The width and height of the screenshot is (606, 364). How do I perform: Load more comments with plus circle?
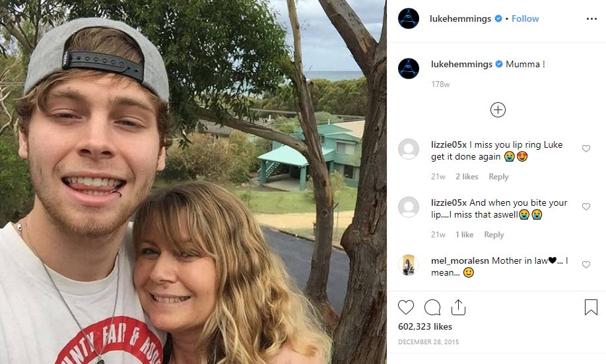(498, 110)
